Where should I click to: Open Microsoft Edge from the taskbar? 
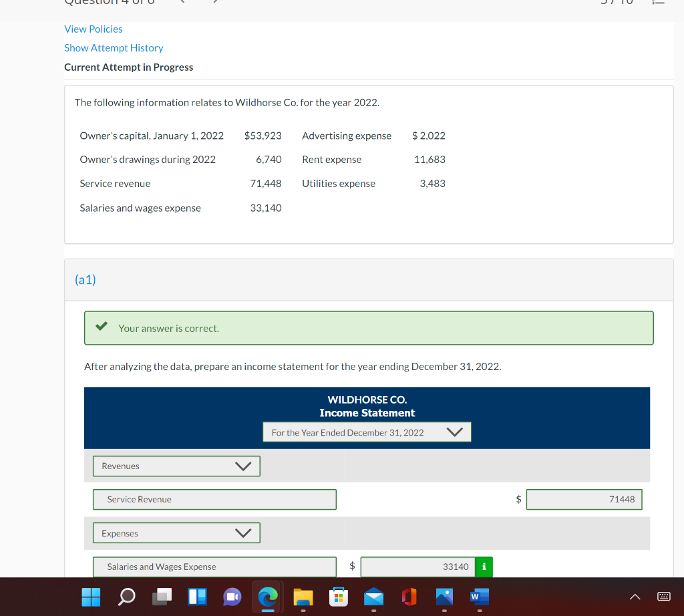point(267,597)
